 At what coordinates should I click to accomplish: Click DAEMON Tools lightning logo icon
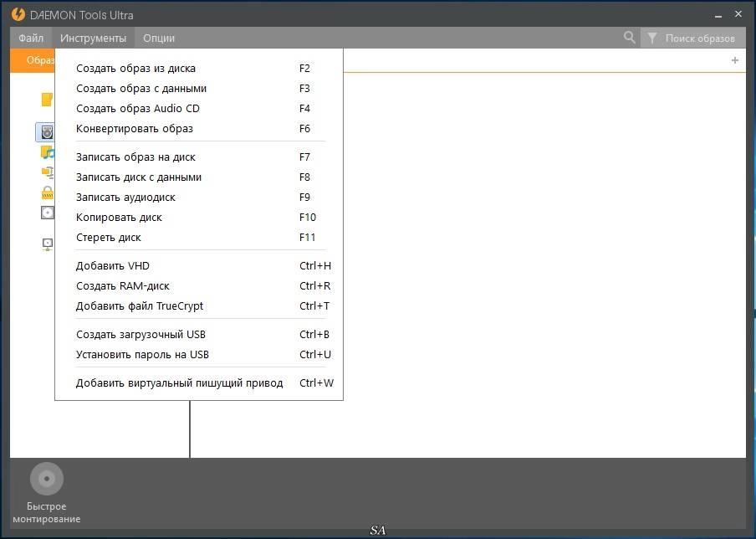[18, 14]
